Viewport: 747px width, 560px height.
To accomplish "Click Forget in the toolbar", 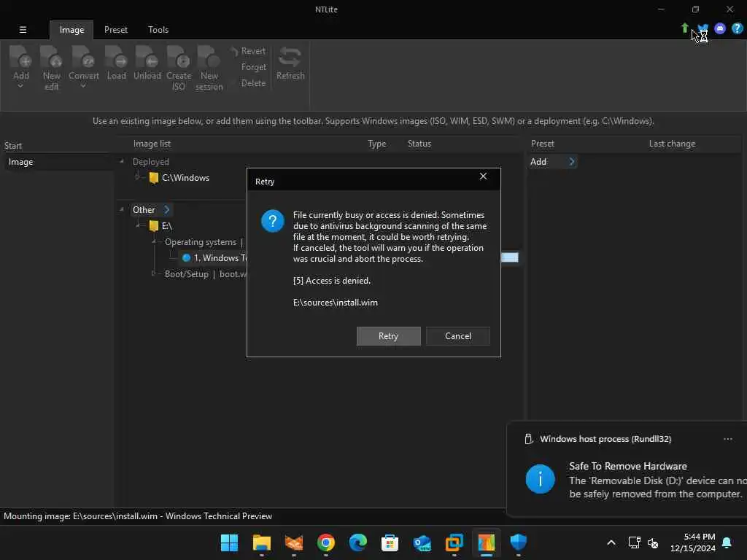I will point(253,67).
